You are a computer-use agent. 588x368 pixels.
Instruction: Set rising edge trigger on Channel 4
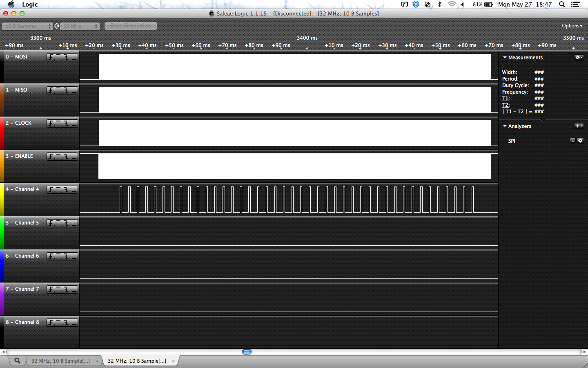click(x=51, y=190)
